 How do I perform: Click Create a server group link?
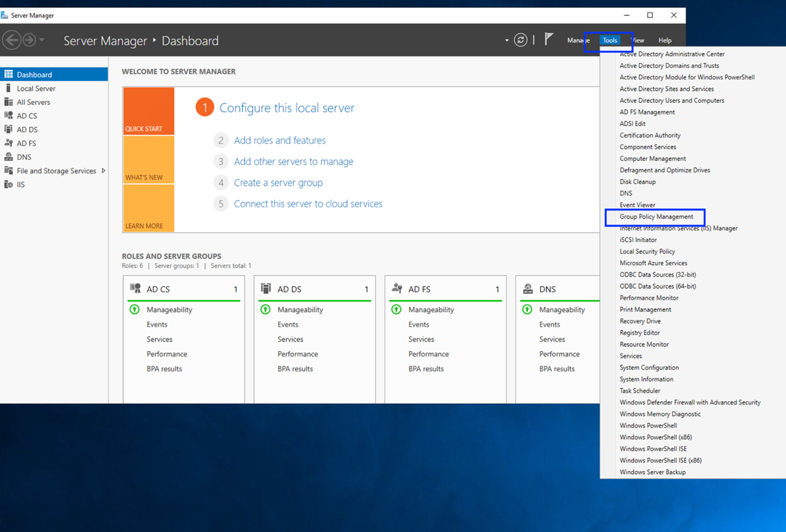[x=278, y=183]
